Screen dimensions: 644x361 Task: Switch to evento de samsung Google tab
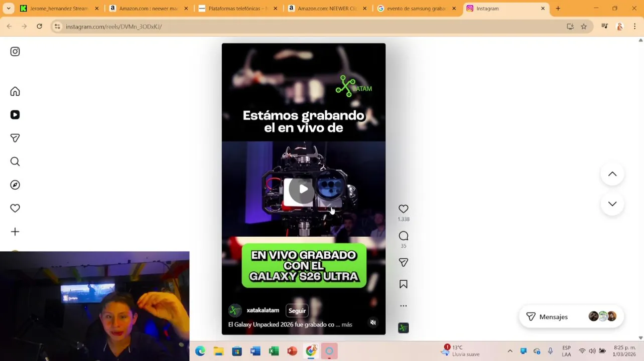[x=416, y=9]
